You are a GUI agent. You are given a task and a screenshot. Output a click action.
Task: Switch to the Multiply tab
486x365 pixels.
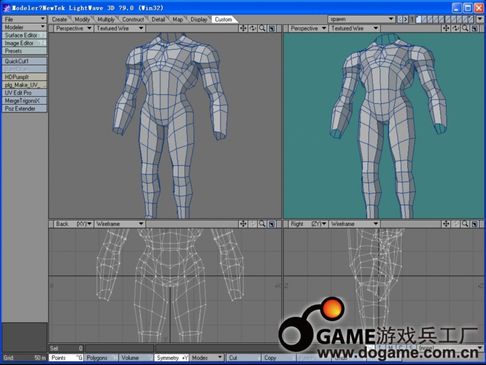click(106, 19)
